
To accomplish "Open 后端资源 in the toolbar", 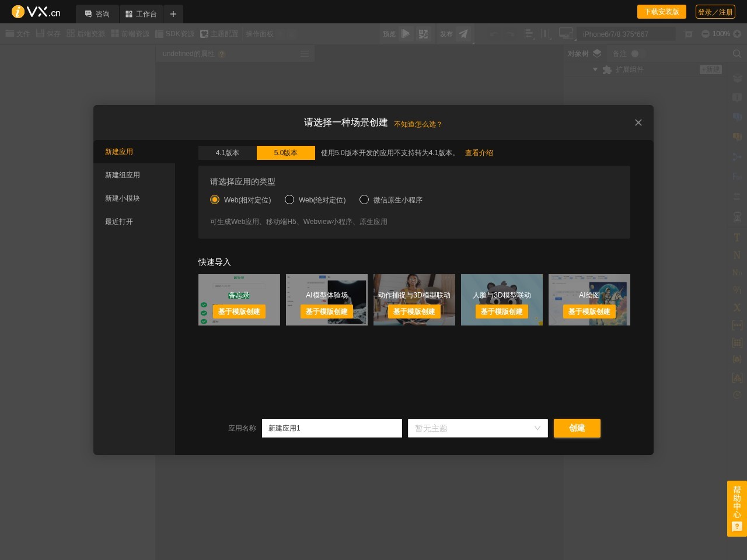I will click(x=86, y=34).
